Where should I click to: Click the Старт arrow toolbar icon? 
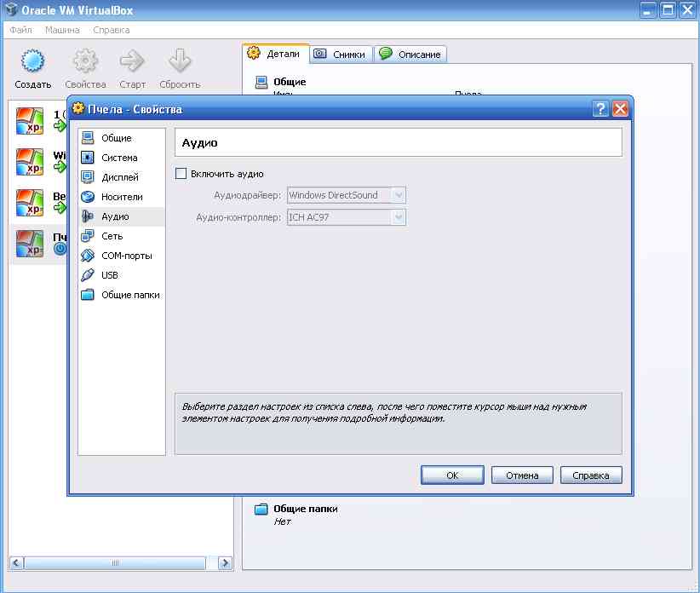[x=132, y=60]
